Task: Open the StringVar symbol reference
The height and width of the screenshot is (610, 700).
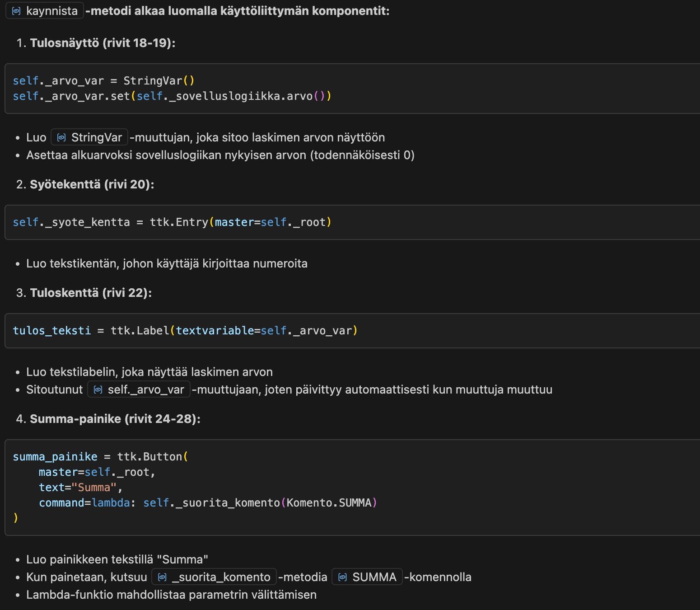Action: pos(96,137)
